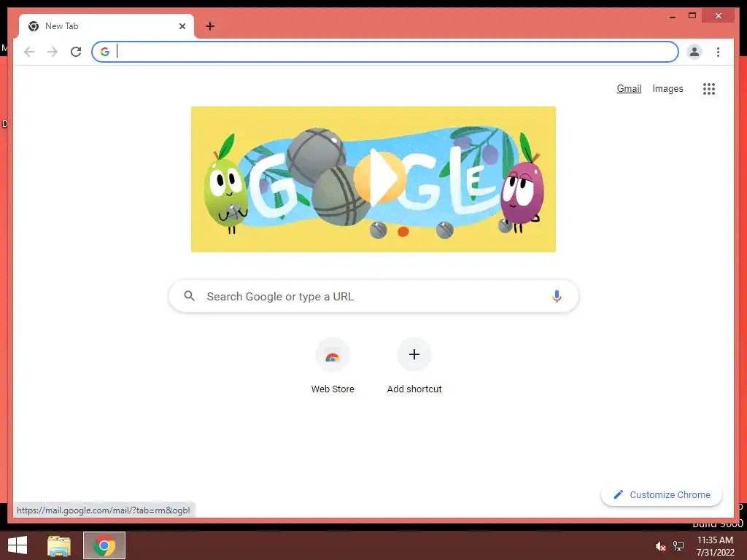
Task: Minimize the Chrome window
Action: tap(672, 16)
